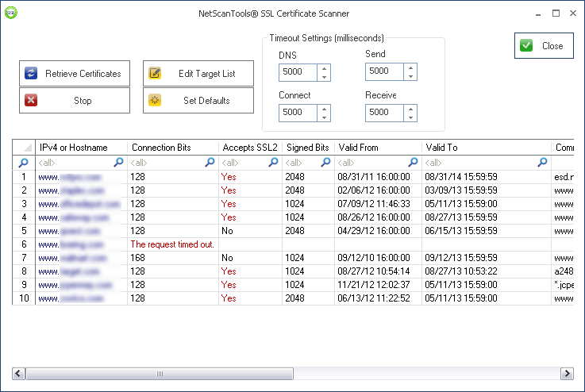Click Valid From '06/13/12 11:22:52' cell
This screenshot has width=585, height=392.
tap(378, 298)
